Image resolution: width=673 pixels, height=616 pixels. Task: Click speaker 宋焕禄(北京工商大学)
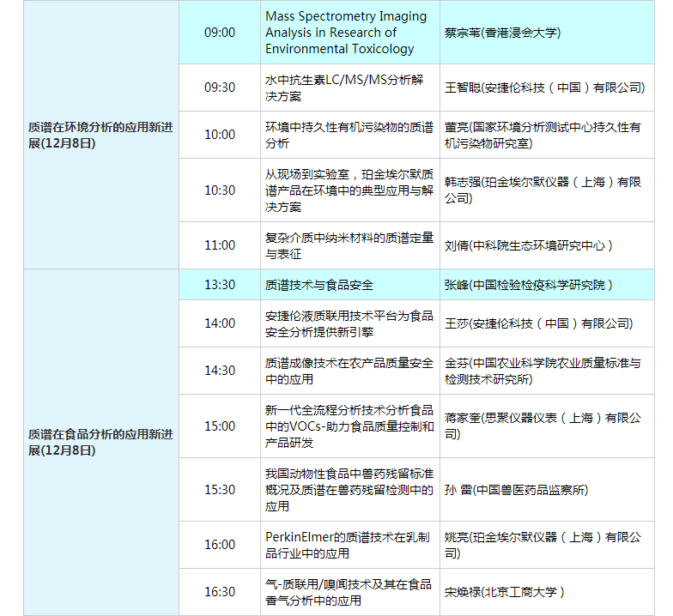click(x=505, y=592)
